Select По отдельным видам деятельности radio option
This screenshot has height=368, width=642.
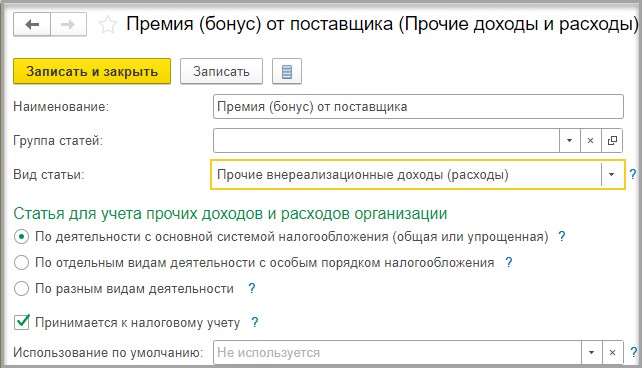coord(21,262)
